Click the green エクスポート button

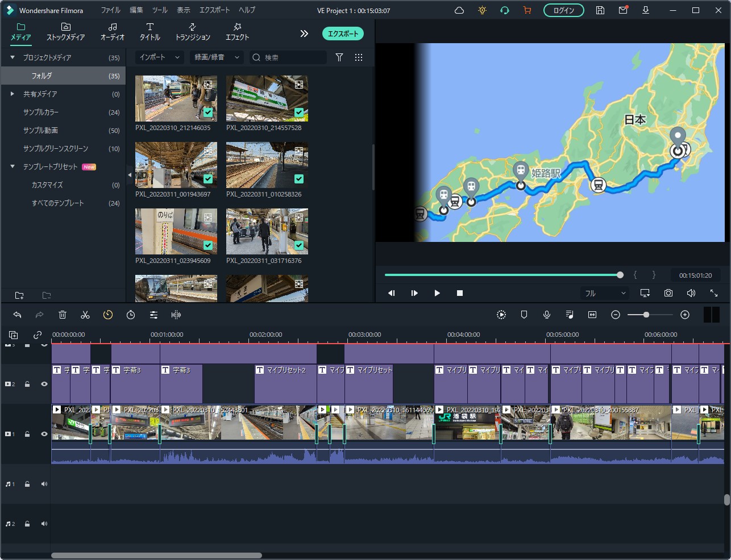coord(343,34)
